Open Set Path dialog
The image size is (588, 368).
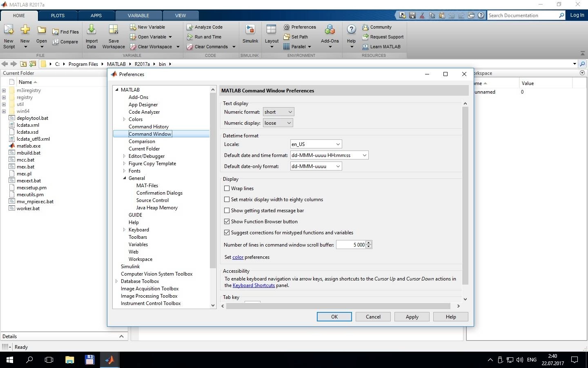point(296,37)
